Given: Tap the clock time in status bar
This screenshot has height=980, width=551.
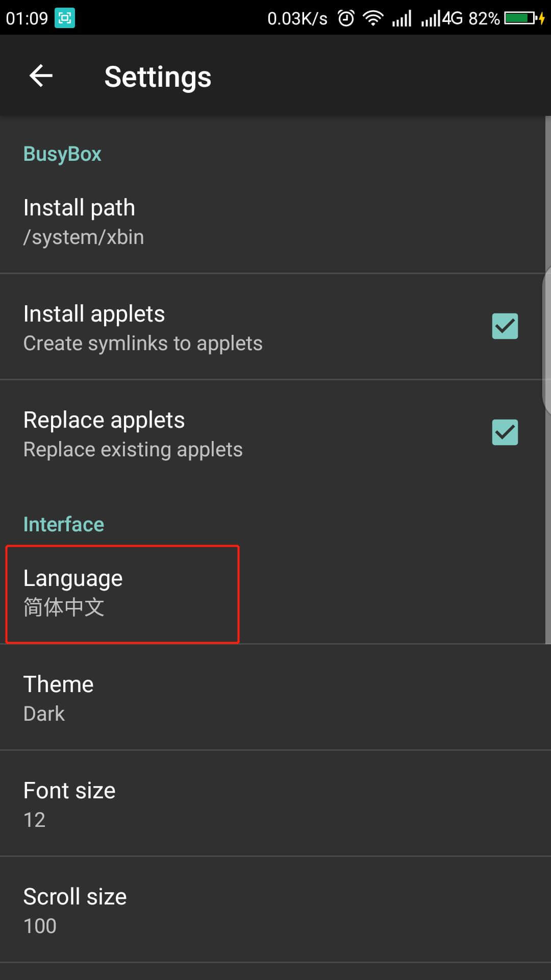Looking at the screenshot, I should (x=27, y=18).
